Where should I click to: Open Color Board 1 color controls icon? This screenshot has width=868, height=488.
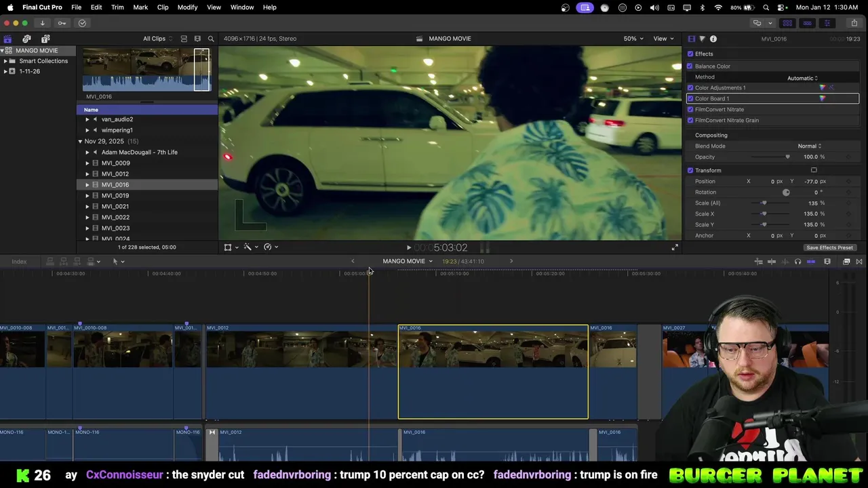coord(823,98)
